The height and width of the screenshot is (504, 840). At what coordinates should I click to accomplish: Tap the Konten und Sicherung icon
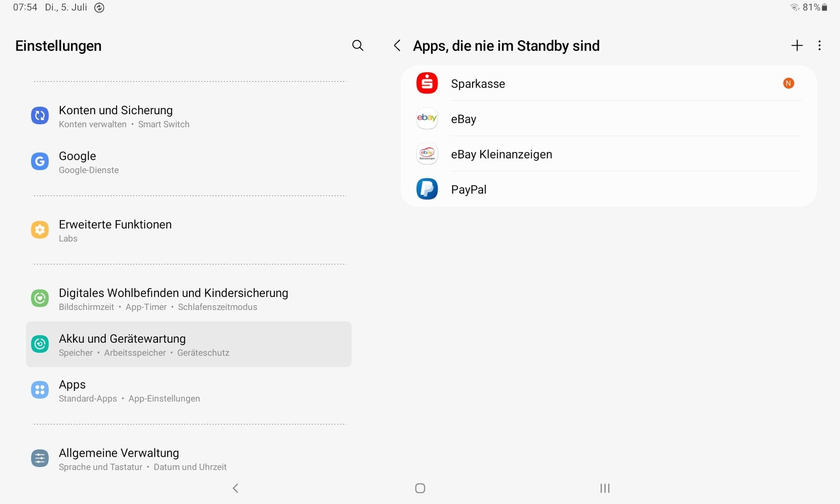click(40, 115)
